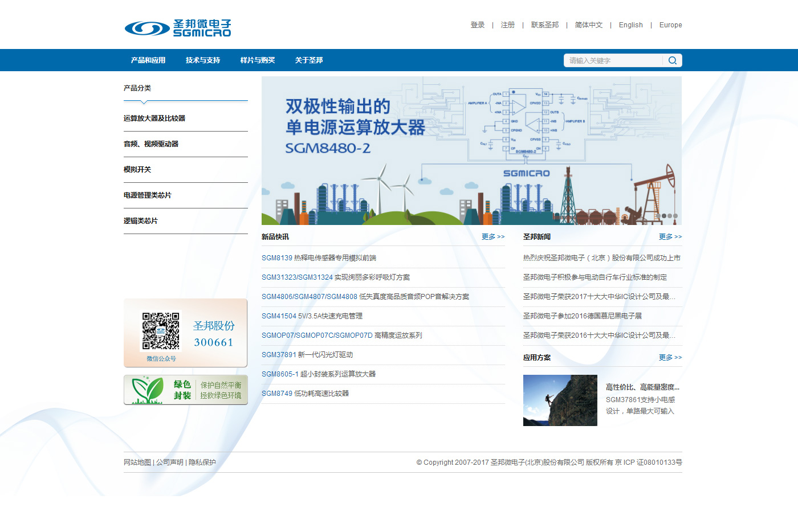The height and width of the screenshot is (532, 798).
Task: Open SGM41504 快速充电管理 item
Action: [312, 316]
